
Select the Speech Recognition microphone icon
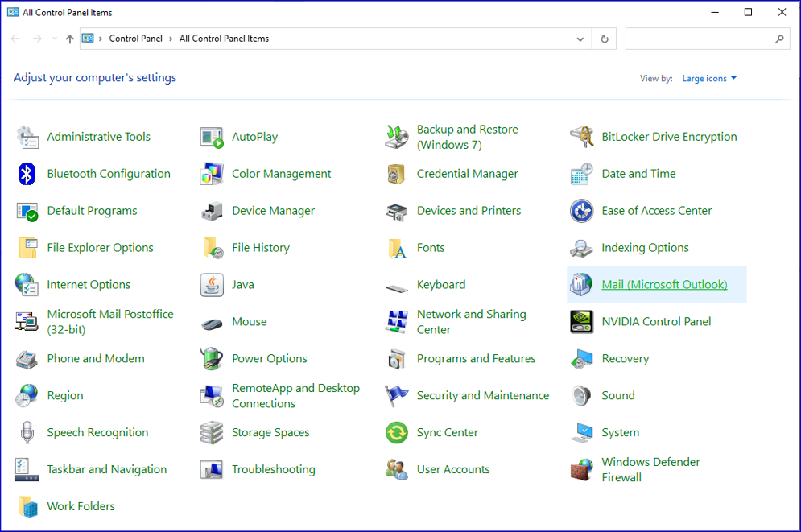27,432
